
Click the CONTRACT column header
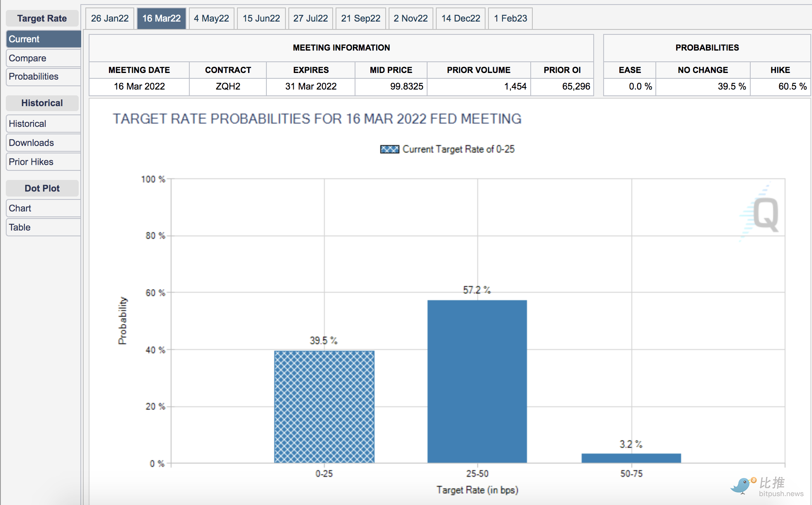(x=228, y=70)
